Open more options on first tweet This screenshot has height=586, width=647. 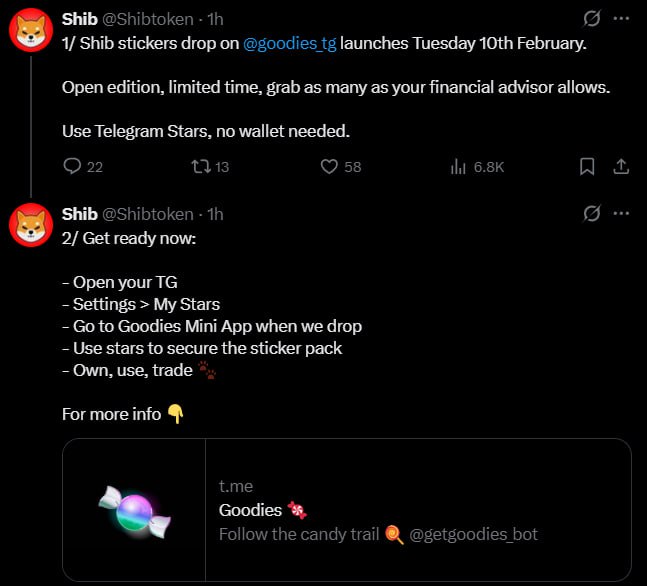[621, 19]
